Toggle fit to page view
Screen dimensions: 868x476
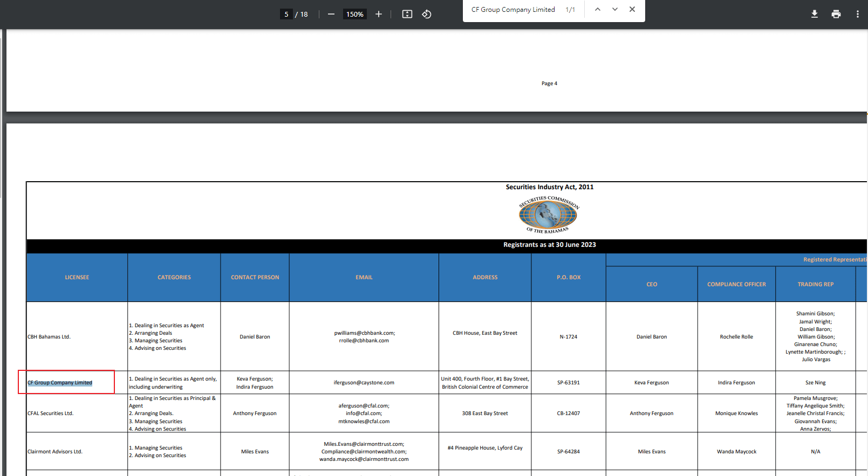tap(407, 14)
